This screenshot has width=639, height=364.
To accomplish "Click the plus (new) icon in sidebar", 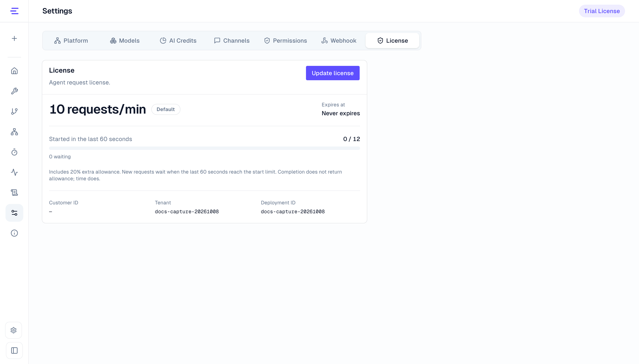I will point(14,38).
